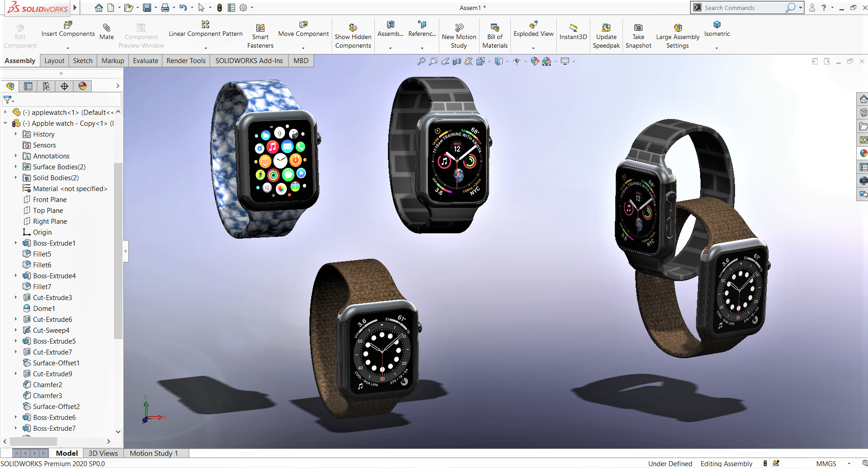Expand the Boss-Extrude1 feature
This screenshot has width=868, height=468.
[16, 243]
